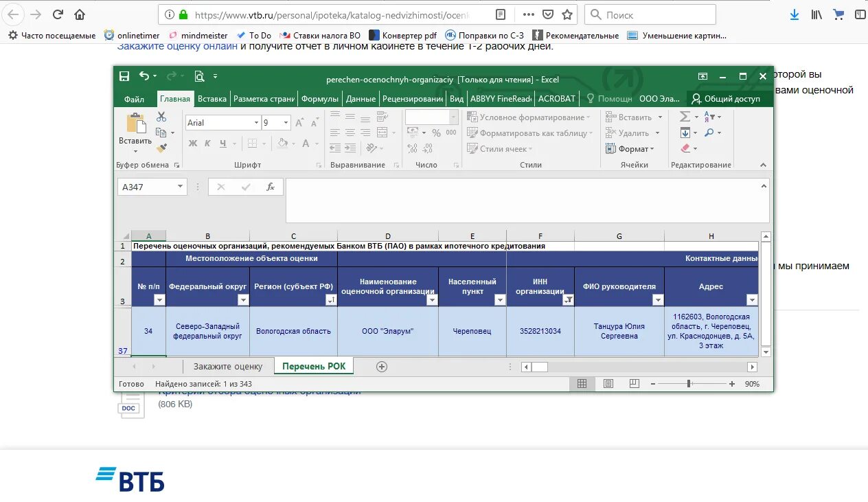Click the scissors Cut icon

[161, 117]
